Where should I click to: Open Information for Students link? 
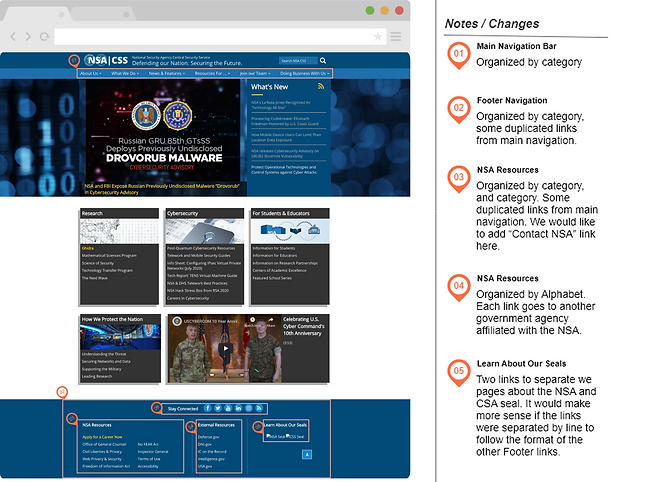[274, 248]
